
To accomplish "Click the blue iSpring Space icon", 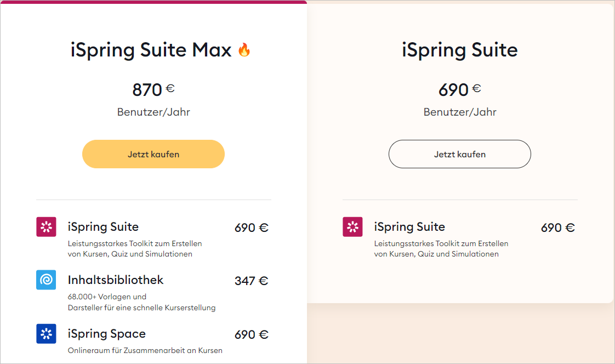I will pos(46,334).
